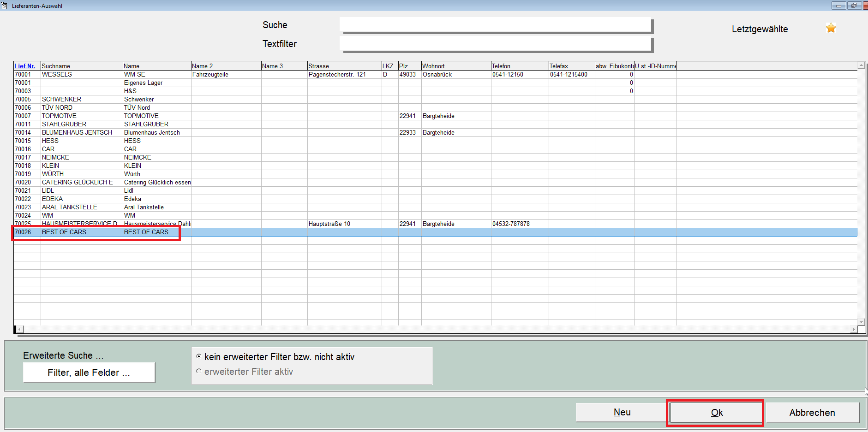Click the Suche input field

(x=495, y=25)
